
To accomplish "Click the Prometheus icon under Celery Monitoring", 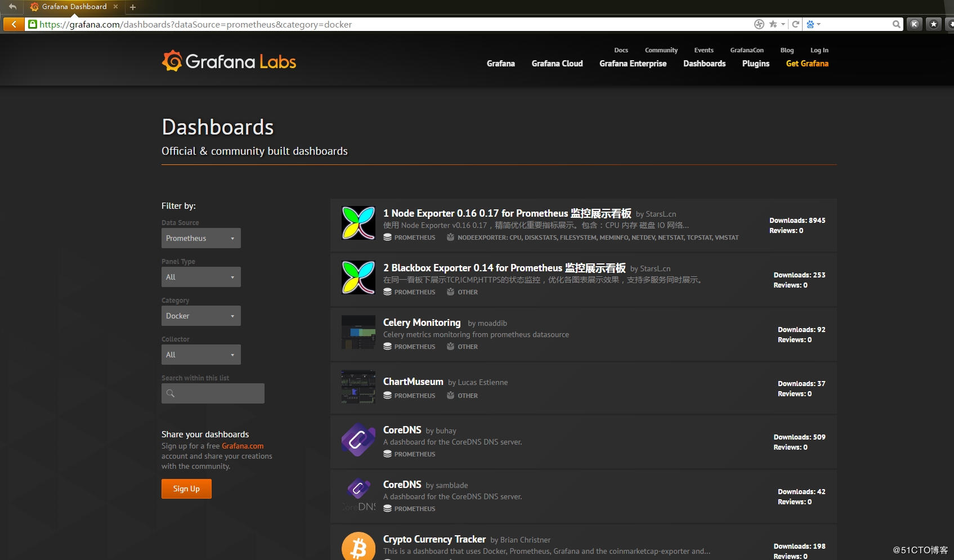I will click(387, 346).
